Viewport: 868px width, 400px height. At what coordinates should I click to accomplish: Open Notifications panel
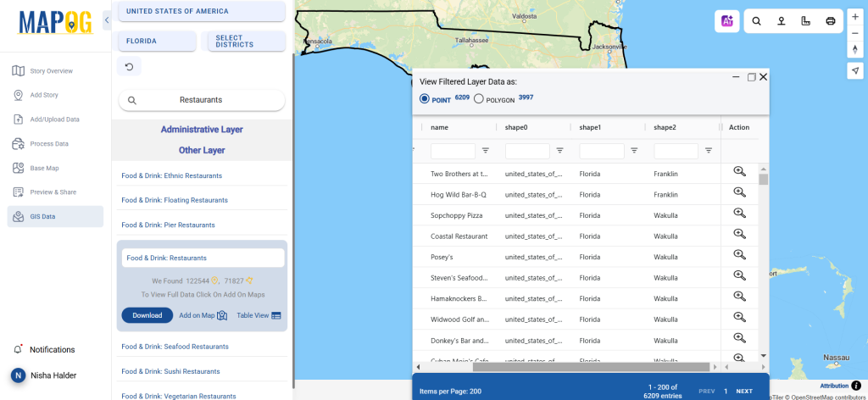point(44,350)
